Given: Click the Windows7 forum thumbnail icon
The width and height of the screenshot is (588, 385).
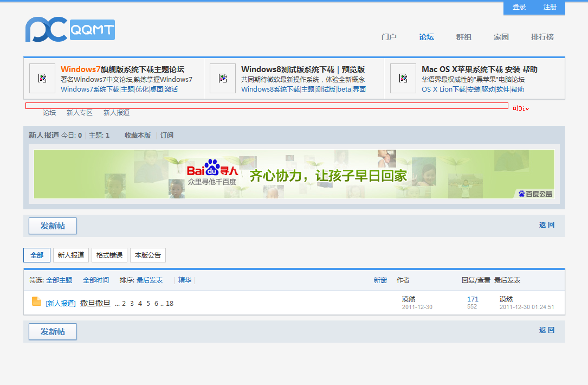Looking at the screenshot, I should point(42,78).
